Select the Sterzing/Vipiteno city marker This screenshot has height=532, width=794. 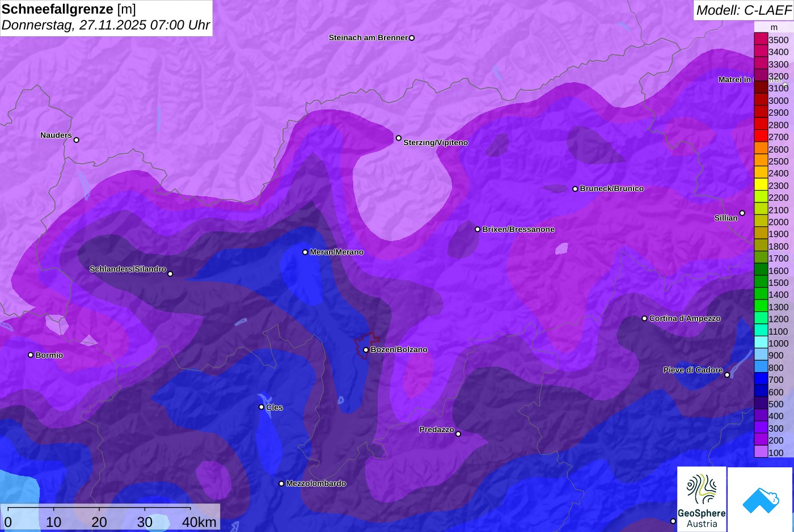[399, 138]
